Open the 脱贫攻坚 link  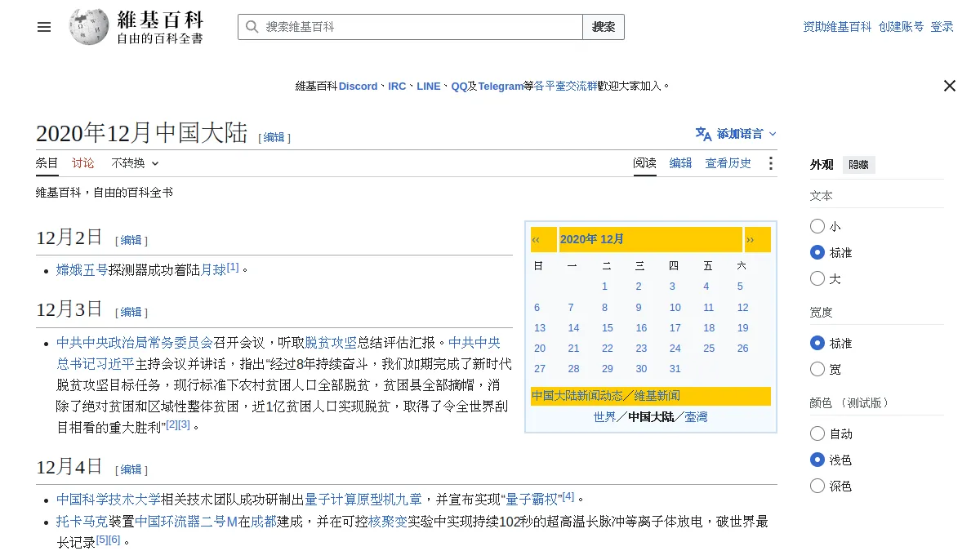(331, 342)
